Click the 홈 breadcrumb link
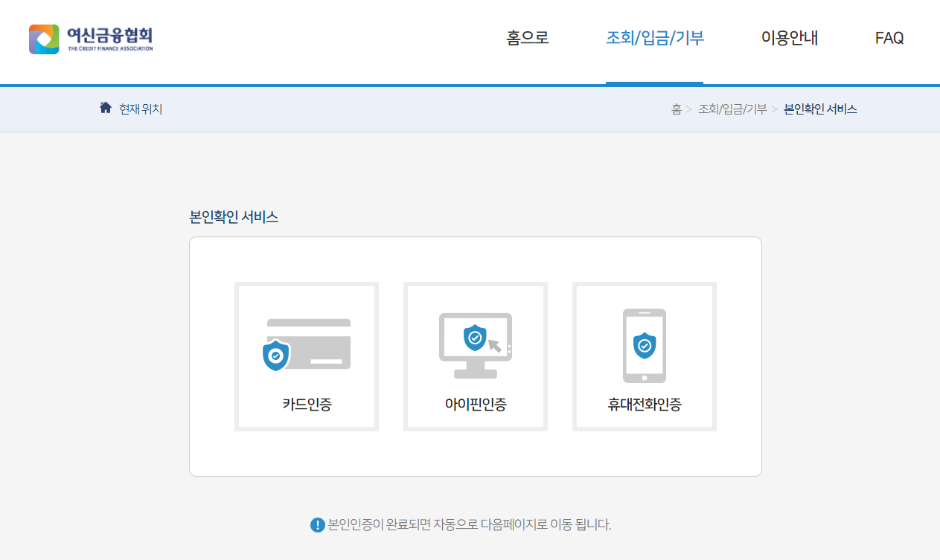The image size is (940, 560). 677,108
